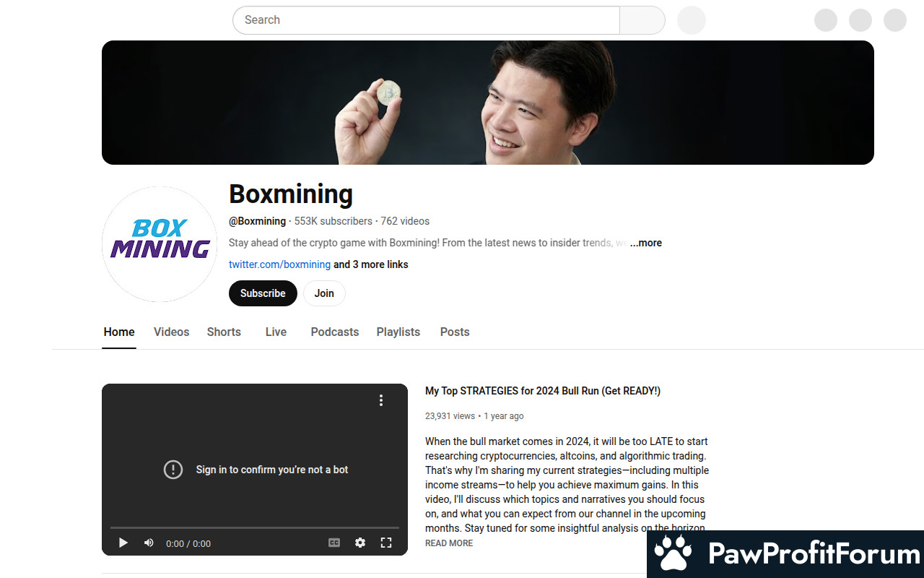Open the twitter.com/boxmining link

point(279,264)
